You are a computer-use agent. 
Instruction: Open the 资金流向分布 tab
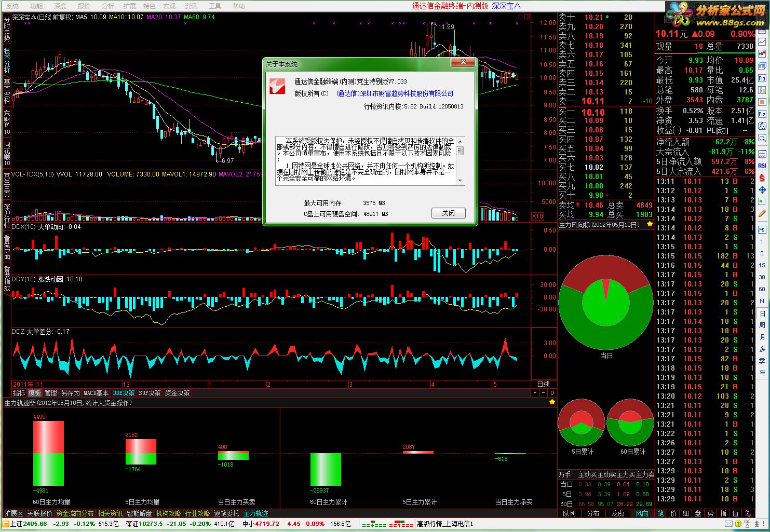[75, 513]
